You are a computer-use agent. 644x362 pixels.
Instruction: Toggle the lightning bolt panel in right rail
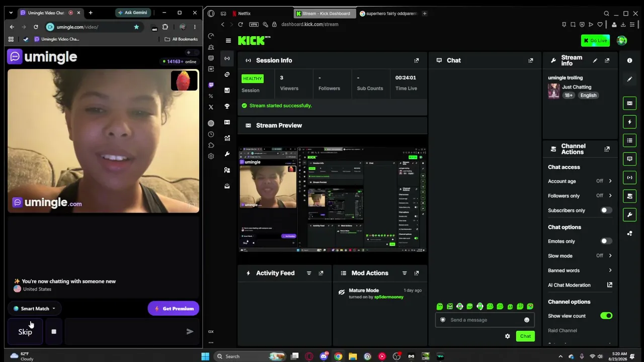point(629,122)
